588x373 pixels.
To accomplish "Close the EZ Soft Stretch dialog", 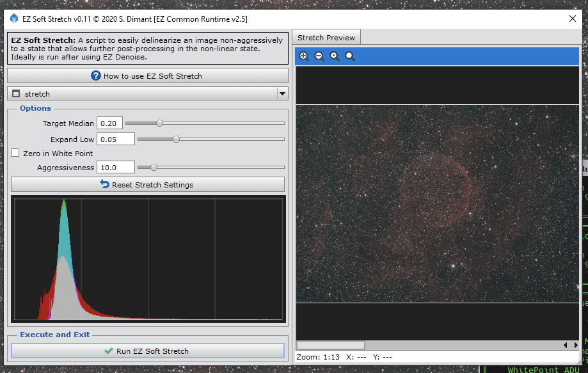I will coord(572,19).
